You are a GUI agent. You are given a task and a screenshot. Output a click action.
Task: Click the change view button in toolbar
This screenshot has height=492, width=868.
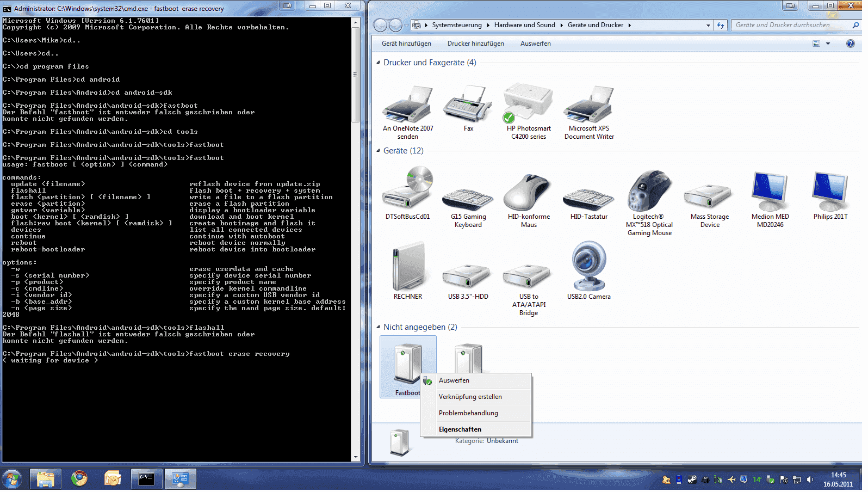pyautogui.click(x=816, y=44)
